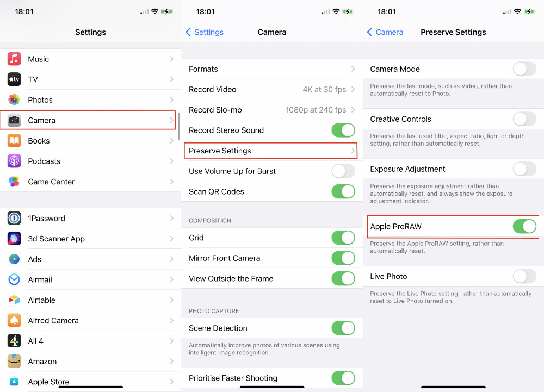This screenshot has height=392, width=544.
Task: Turn off Record Stereo Sound
Action: pos(343,130)
